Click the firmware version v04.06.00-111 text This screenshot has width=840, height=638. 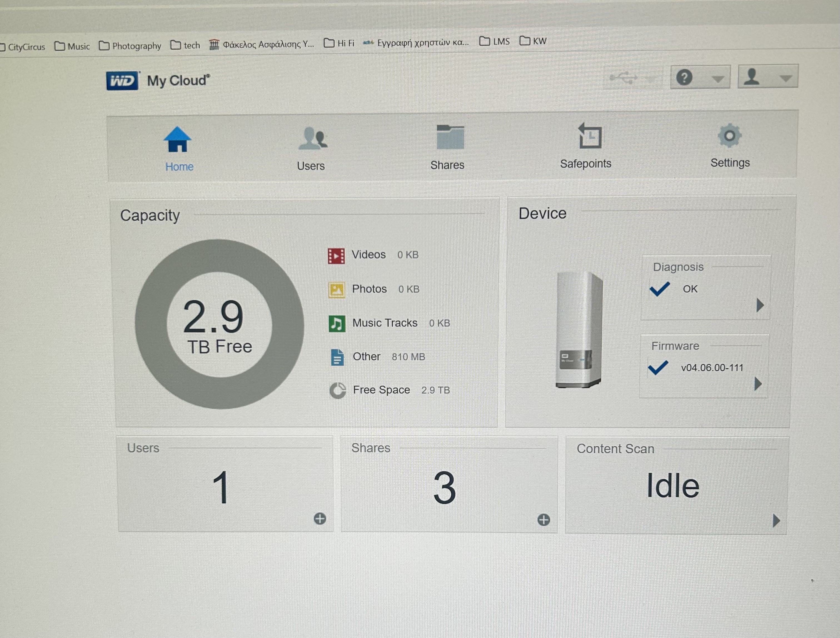click(x=712, y=367)
